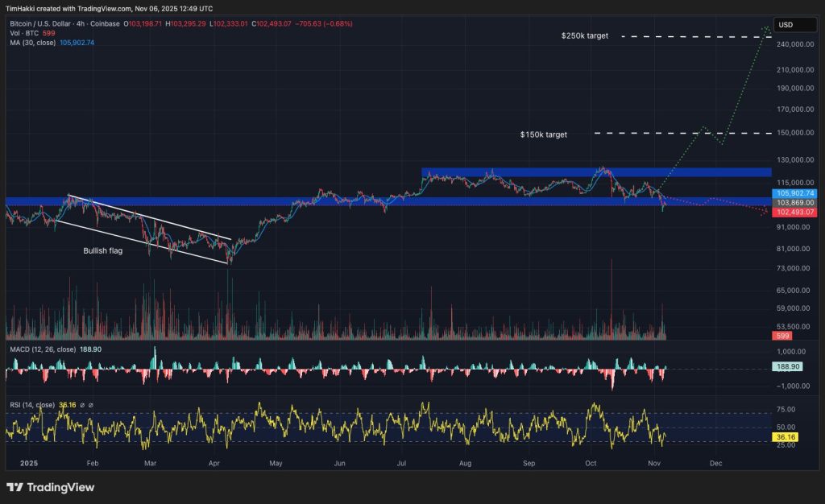Open the 4h timeframe selector in the legend
Image resolution: width=825 pixels, height=504 pixels.
click(x=81, y=24)
